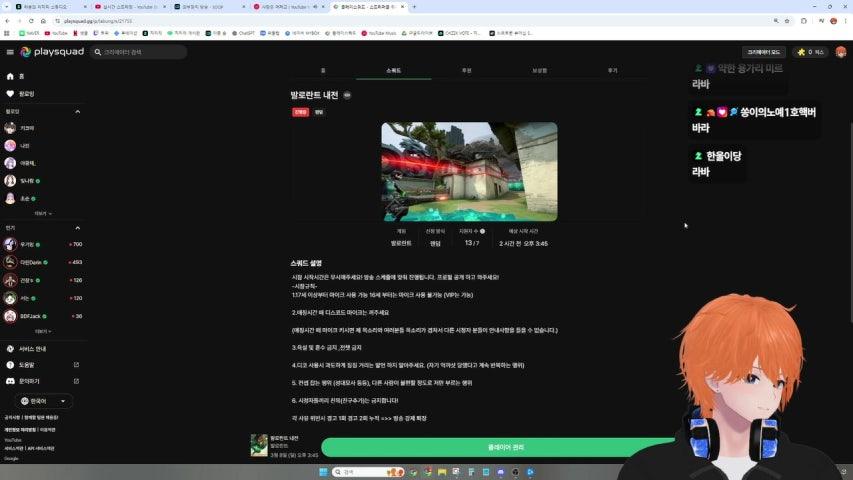Open the Discord icon on the taskbar
This screenshot has width=853, height=480.
pos(500,472)
